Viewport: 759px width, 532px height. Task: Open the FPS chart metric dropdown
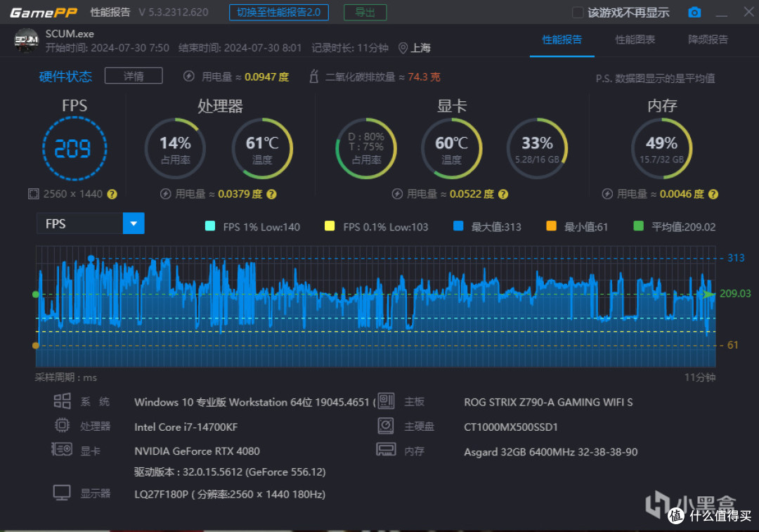point(91,223)
